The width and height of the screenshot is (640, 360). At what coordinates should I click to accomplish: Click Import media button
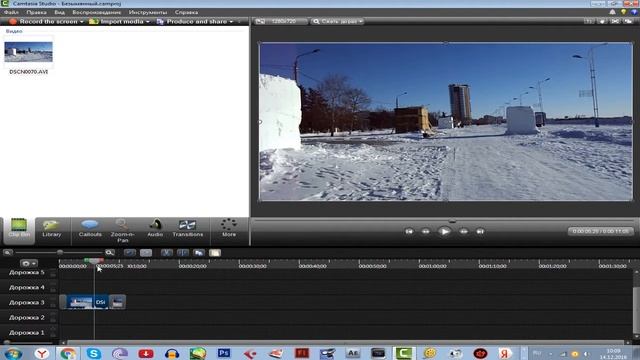pyautogui.click(x=116, y=21)
